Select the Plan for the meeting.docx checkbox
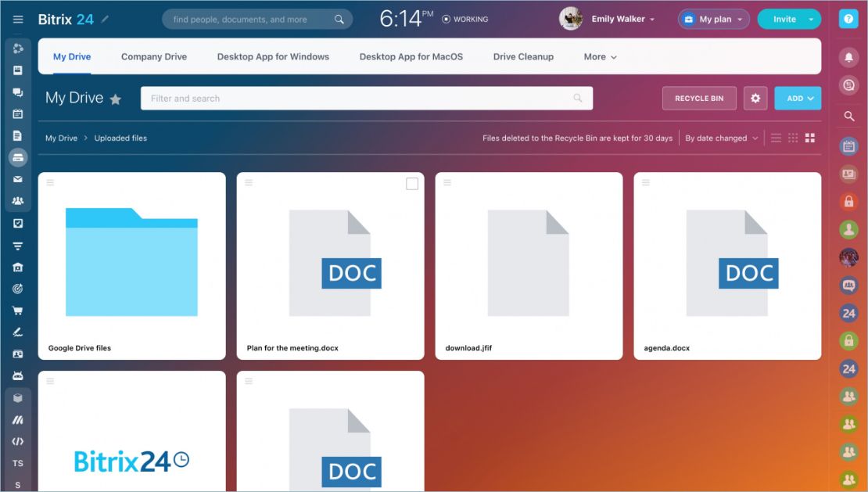Screen dimensions: 868x492 pos(412,184)
